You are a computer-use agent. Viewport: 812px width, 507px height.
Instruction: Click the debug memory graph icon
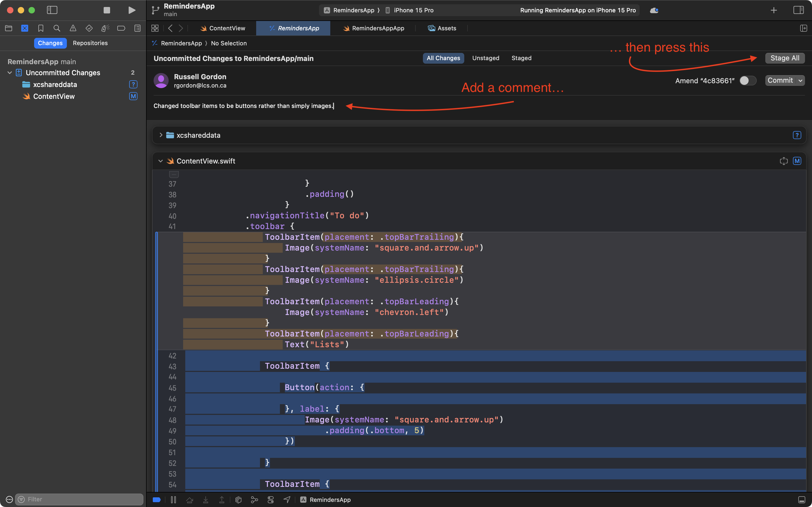(255, 500)
